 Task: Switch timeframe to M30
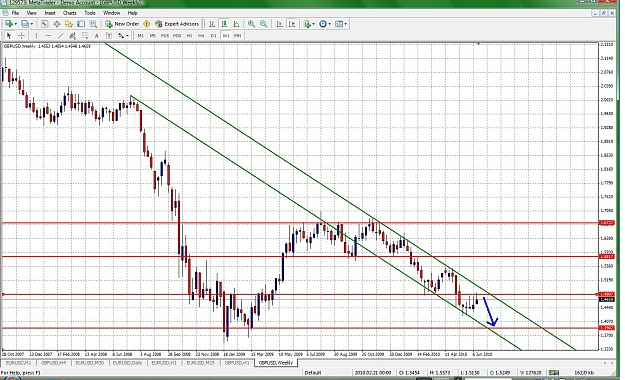(177, 36)
